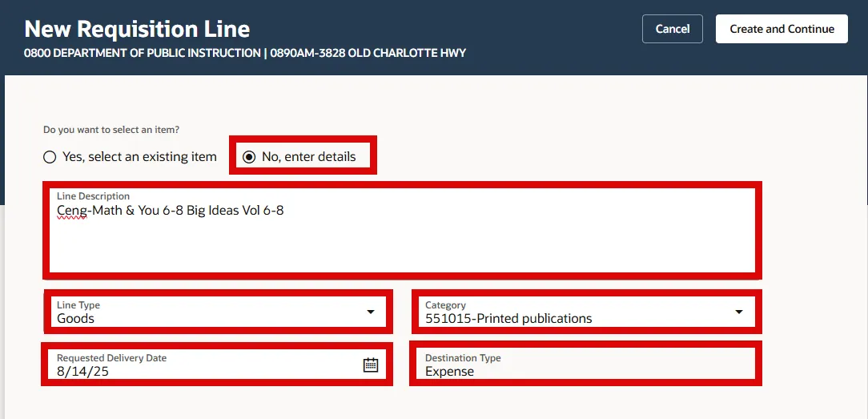
Task: Focus the Requested Delivery Date field
Action: (200, 365)
